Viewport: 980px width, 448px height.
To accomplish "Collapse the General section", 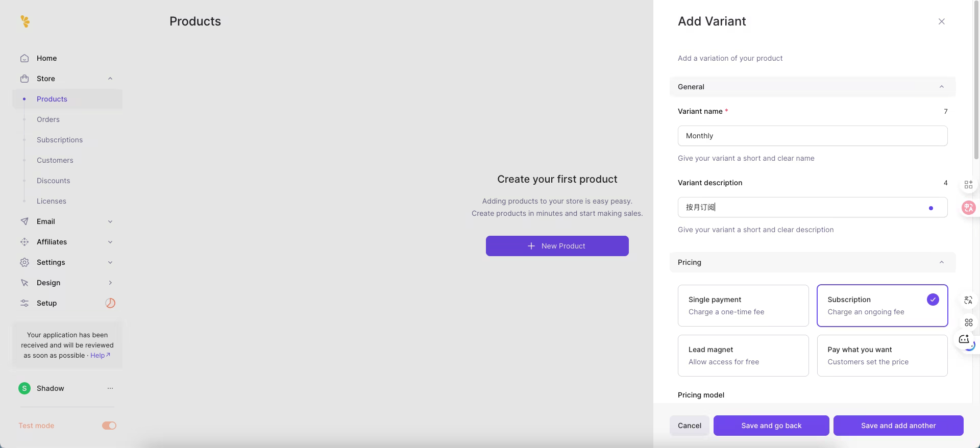I will pyautogui.click(x=813, y=87).
